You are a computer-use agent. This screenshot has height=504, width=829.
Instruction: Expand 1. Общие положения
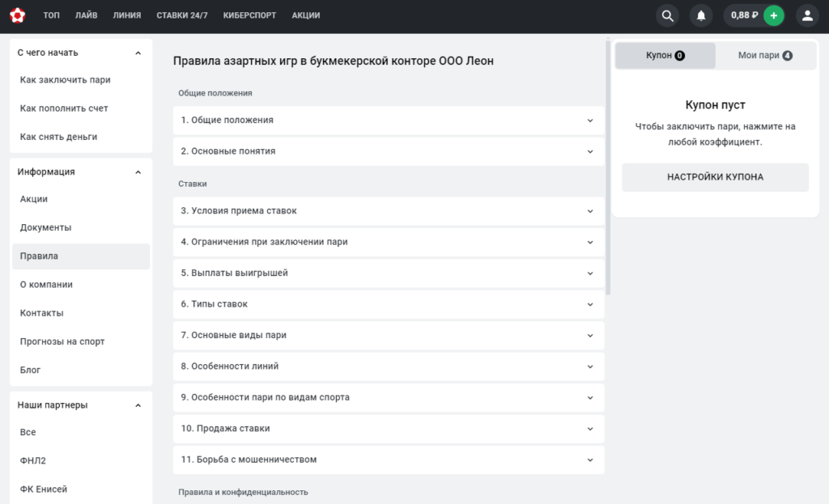[389, 120]
